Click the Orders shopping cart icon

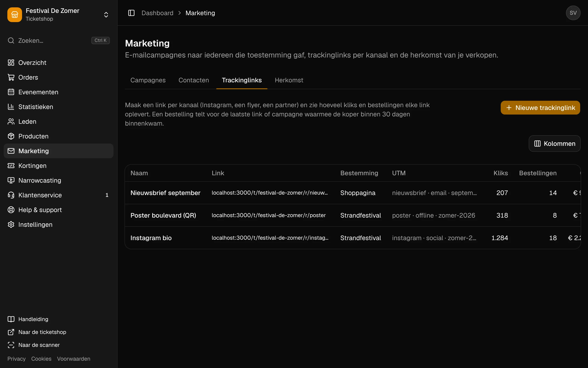(x=11, y=78)
